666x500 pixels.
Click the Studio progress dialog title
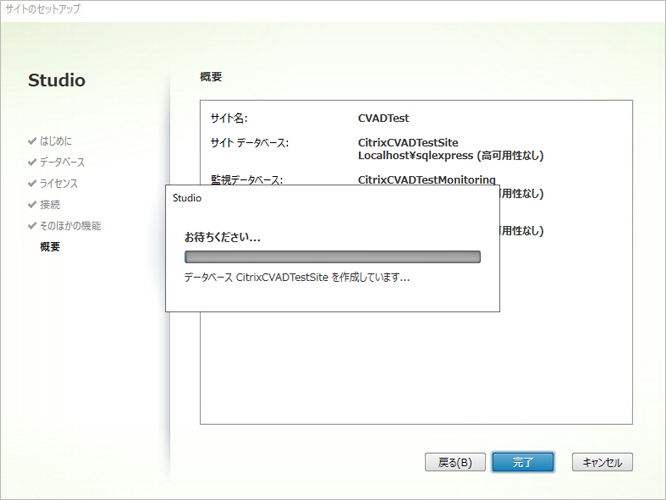click(187, 198)
